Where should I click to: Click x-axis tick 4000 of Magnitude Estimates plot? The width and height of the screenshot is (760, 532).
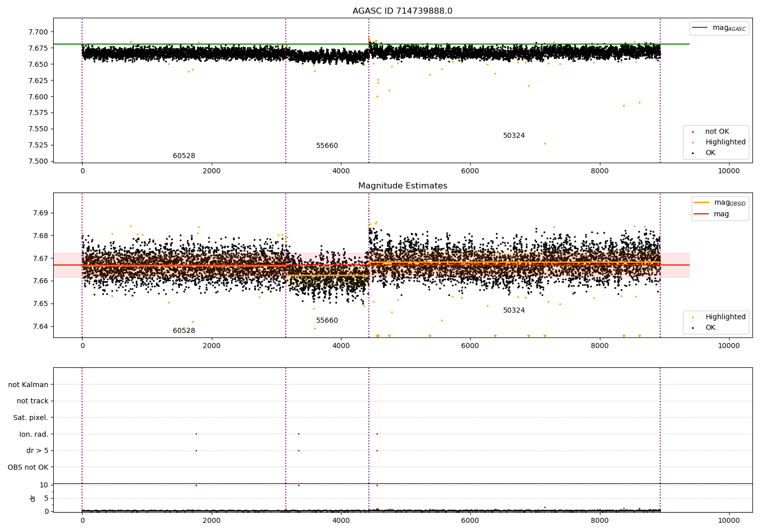click(341, 346)
